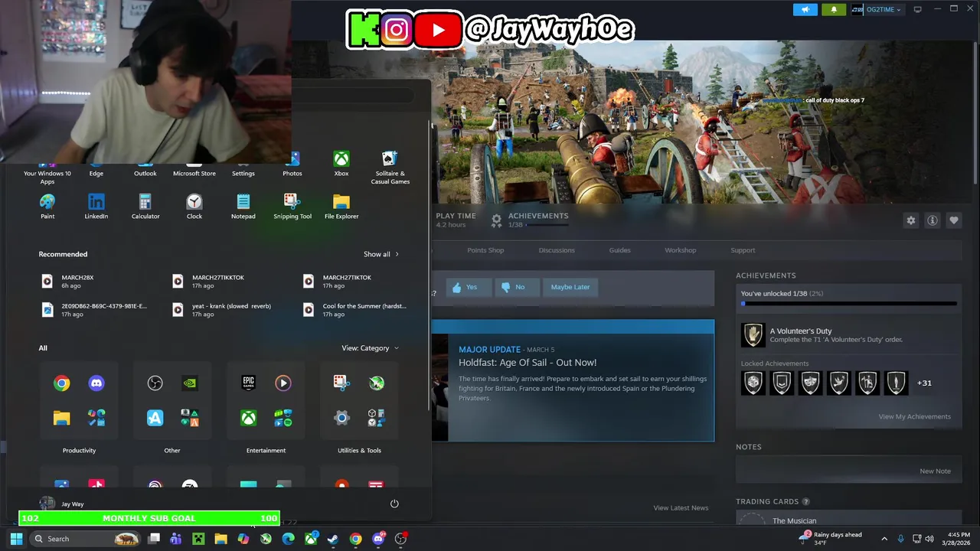Open Paint from pinned apps
This screenshot has width=980, height=551.
[47, 207]
